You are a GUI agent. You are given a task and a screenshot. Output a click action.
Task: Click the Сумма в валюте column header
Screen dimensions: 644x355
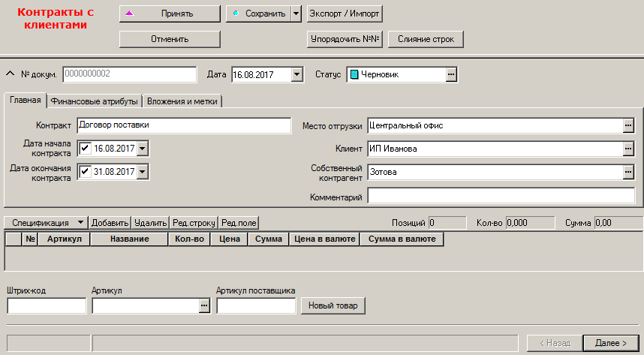[x=402, y=239]
